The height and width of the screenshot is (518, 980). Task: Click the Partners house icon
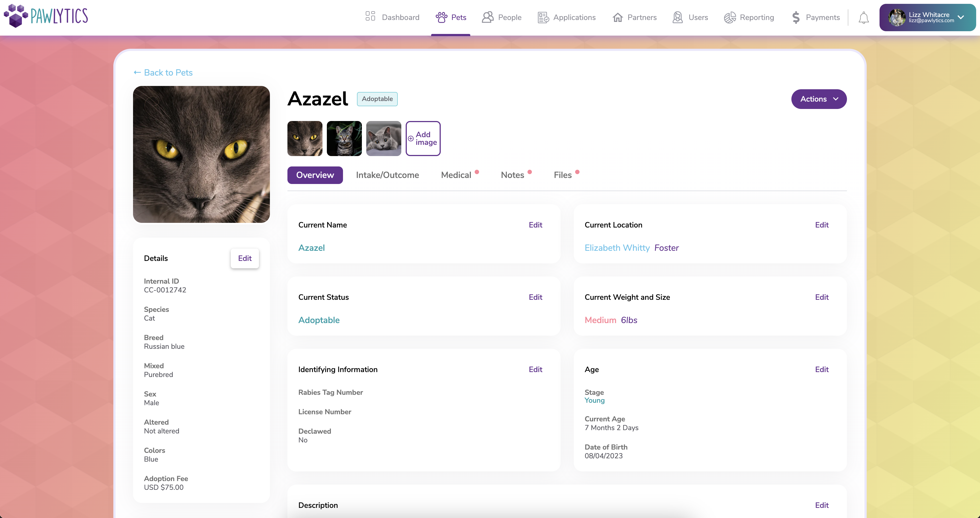[618, 17]
